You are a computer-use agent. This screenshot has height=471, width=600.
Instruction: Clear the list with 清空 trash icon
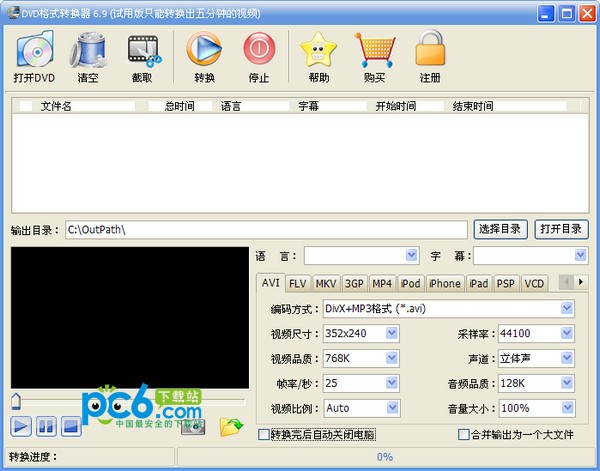coord(88,57)
